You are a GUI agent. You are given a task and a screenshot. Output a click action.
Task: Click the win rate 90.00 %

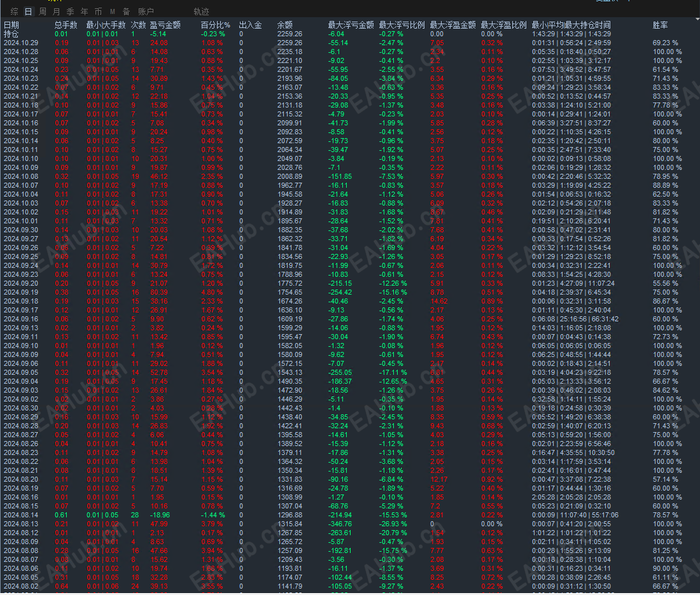(x=665, y=569)
